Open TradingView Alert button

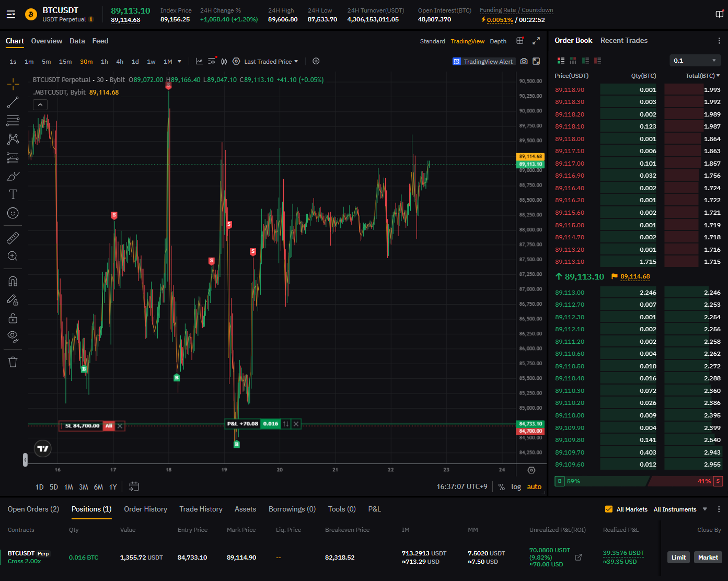(483, 62)
